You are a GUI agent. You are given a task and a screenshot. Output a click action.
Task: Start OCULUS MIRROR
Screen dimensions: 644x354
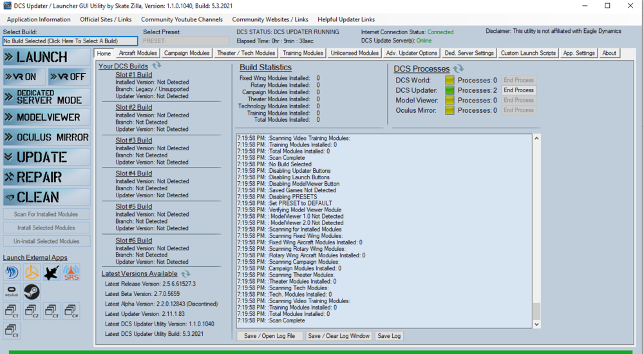click(47, 137)
